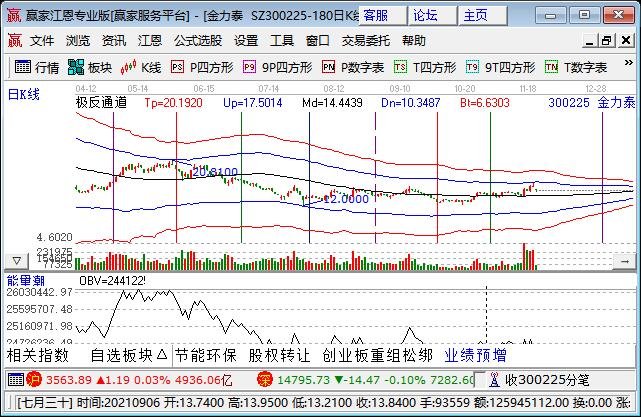Expand toolbar overflow chevron
Screen dimensions: 641x417
point(628,63)
